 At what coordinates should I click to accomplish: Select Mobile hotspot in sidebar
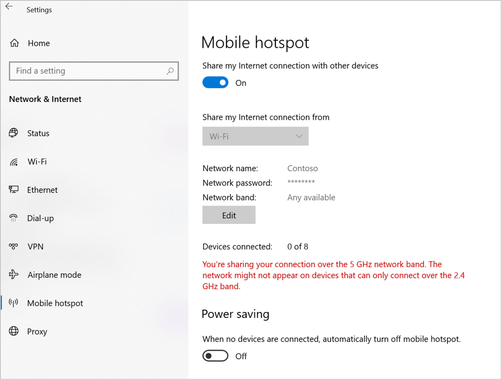click(x=55, y=303)
